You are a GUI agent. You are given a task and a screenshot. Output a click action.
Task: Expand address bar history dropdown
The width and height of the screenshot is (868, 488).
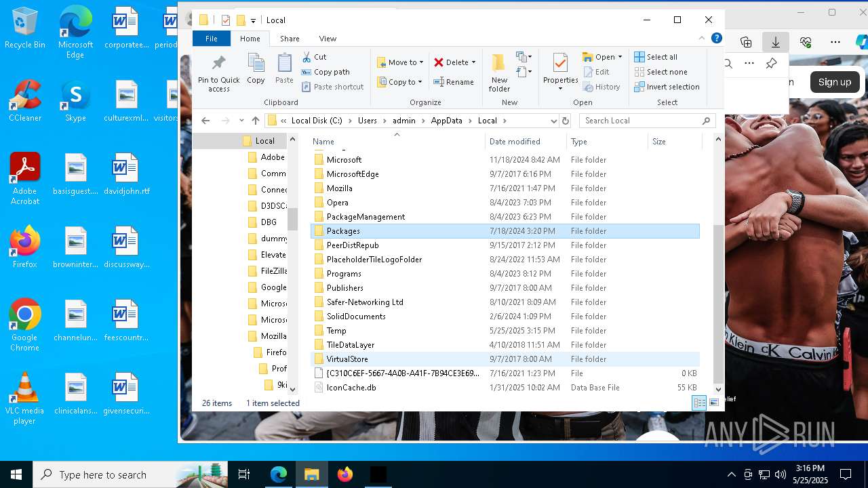coord(554,121)
